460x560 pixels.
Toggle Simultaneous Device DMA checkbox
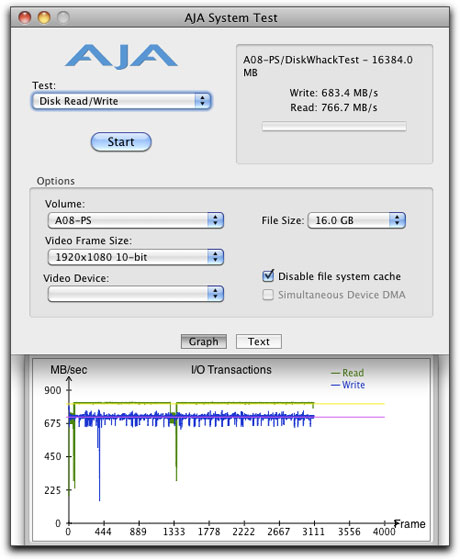[x=268, y=295]
